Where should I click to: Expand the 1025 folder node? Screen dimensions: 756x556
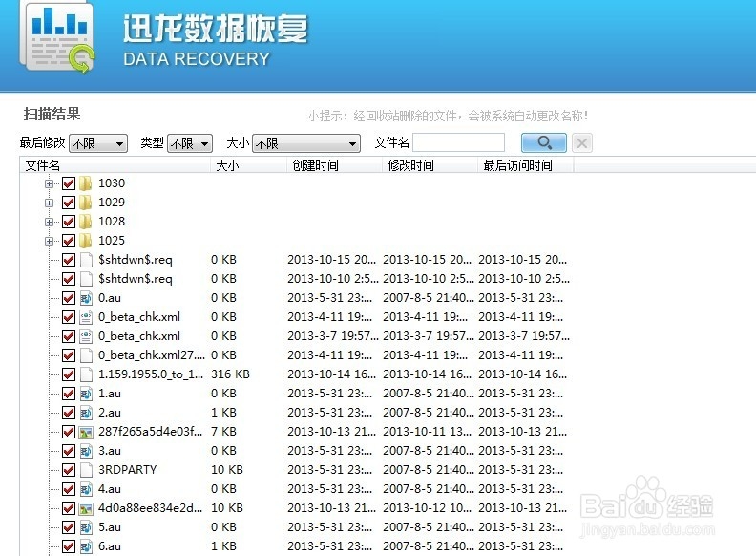click(x=49, y=241)
